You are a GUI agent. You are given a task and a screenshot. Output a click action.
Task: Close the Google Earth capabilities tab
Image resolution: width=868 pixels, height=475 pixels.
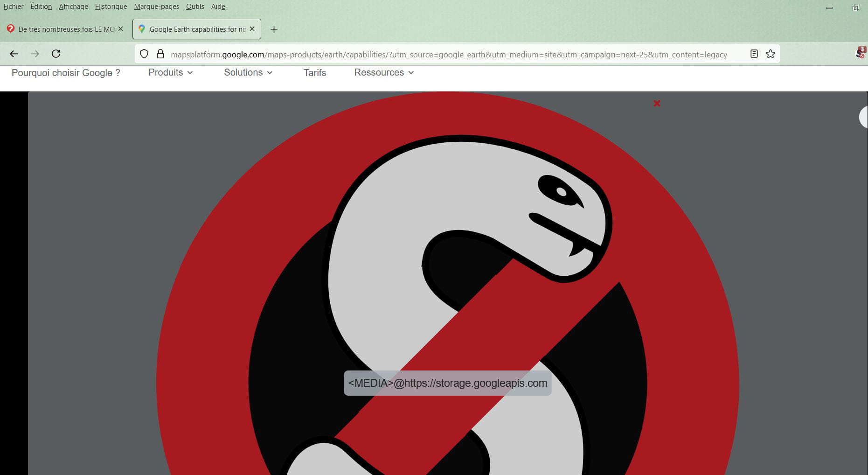click(252, 29)
